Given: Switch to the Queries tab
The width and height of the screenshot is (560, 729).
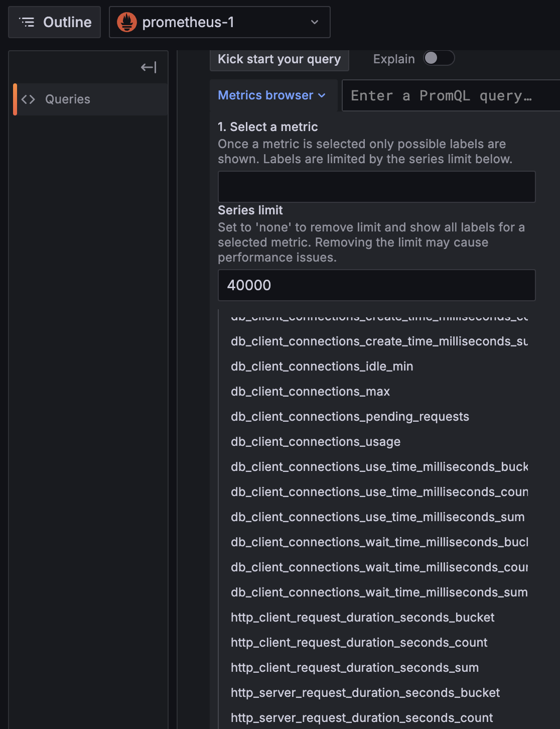Looking at the screenshot, I should [68, 99].
